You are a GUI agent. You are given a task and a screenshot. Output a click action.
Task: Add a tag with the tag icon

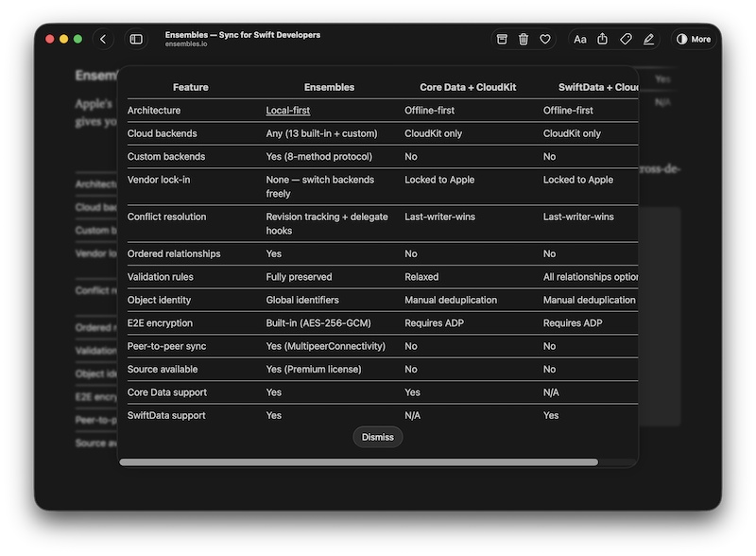tap(626, 39)
